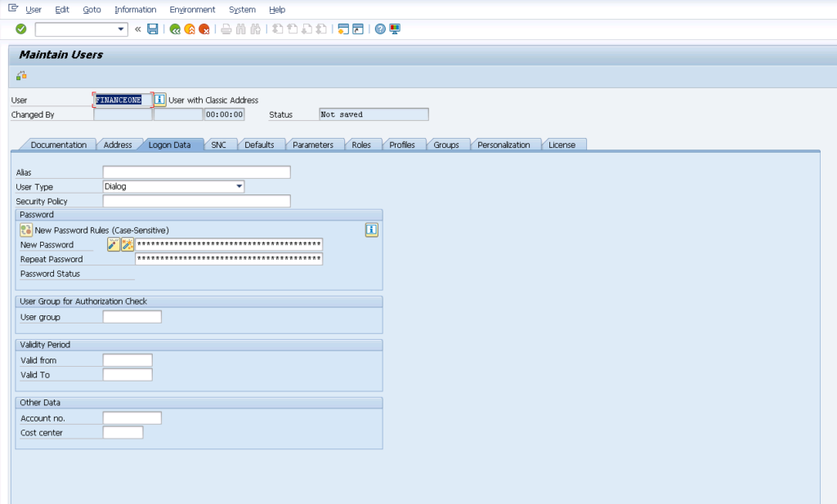Click the Status field showing Not saved
837x504 pixels.
click(374, 114)
